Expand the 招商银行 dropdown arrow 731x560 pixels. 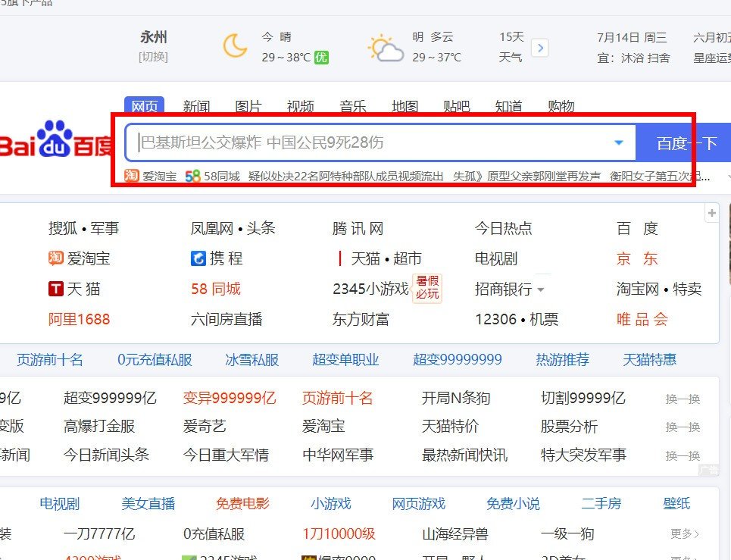541,289
